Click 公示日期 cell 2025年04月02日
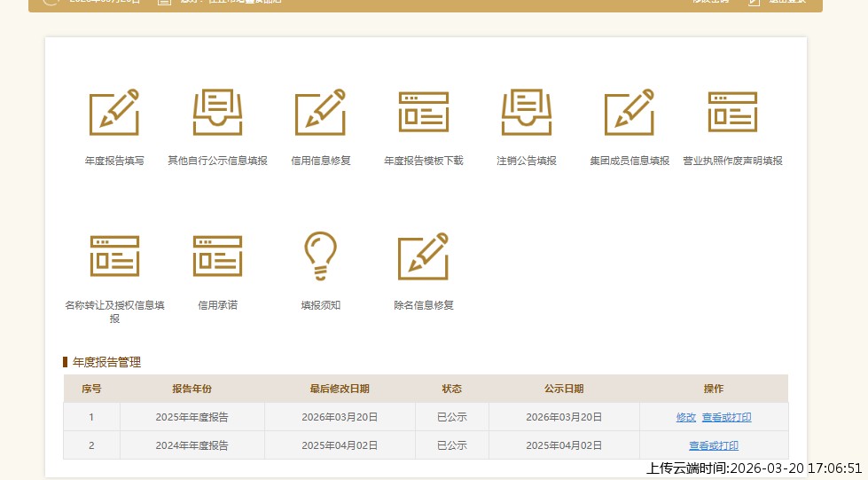Image resolution: width=868 pixels, height=480 pixels. click(x=564, y=445)
